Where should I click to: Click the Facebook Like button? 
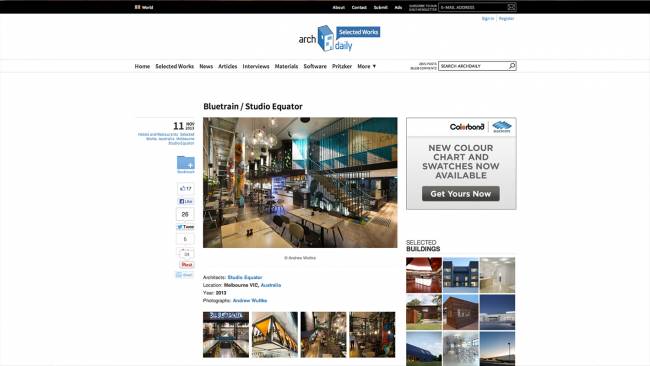click(x=186, y=201)
